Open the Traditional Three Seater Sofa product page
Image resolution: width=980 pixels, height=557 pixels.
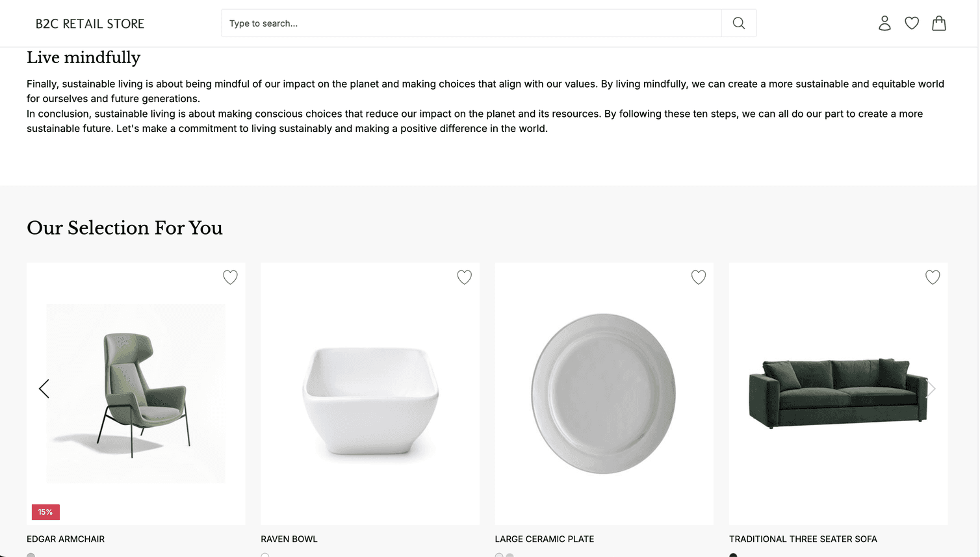pos(803,539)
